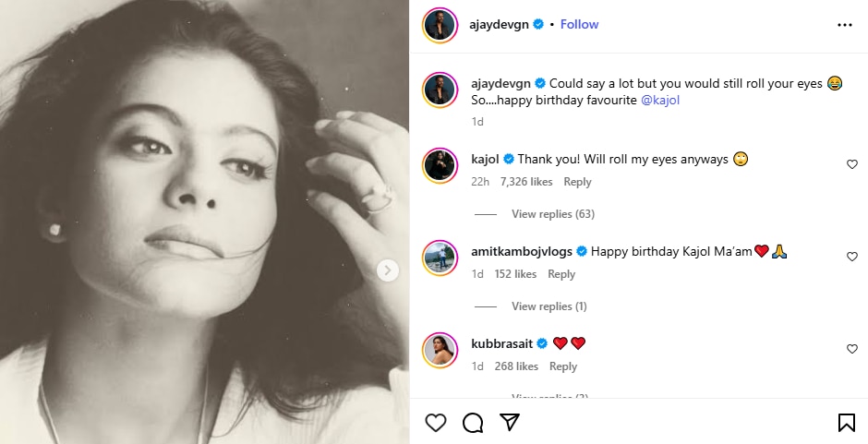Expand View replies (1) under amitkambojvlogs
Screen dimensions: 868x444
click(549, 306)
